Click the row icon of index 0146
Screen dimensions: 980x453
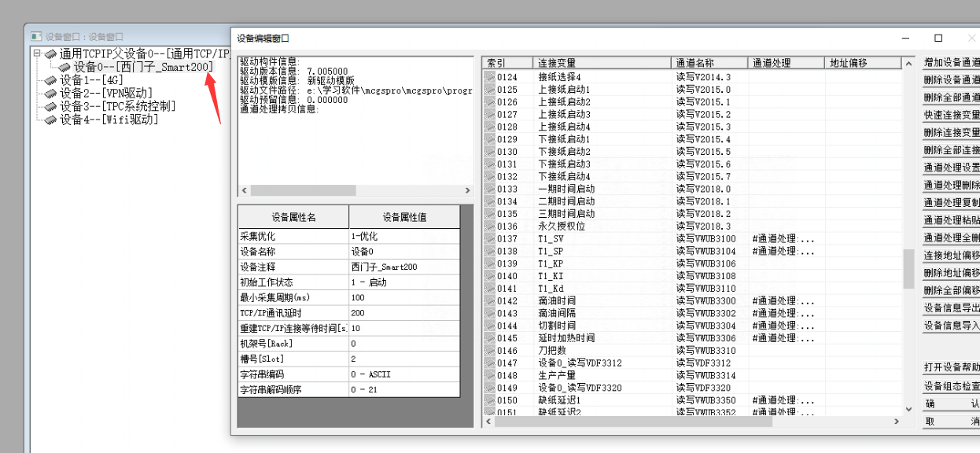489,350
